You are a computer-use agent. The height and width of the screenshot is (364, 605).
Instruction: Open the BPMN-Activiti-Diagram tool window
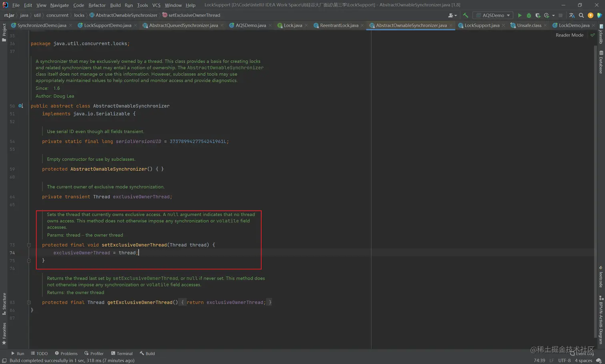point(601,320)
